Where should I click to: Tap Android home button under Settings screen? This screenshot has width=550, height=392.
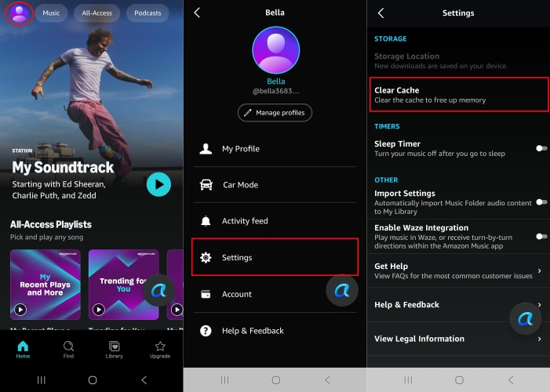click(x=460, y=380)
